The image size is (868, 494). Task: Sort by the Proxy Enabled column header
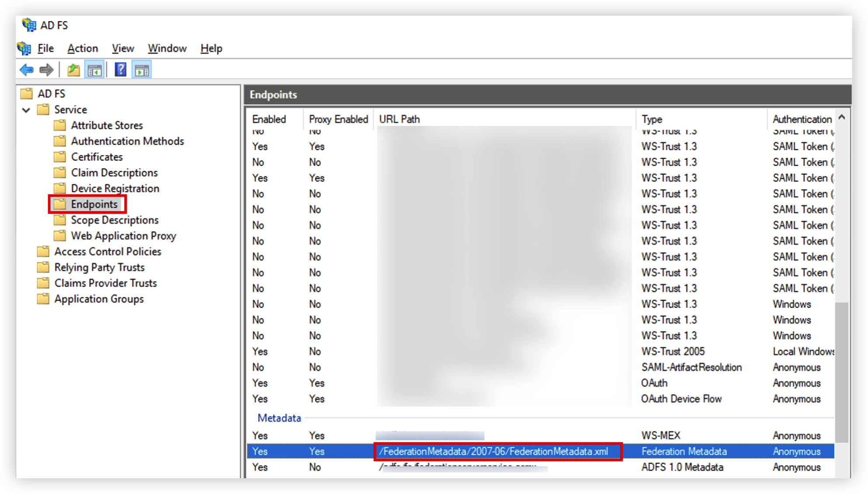(339, 119)
